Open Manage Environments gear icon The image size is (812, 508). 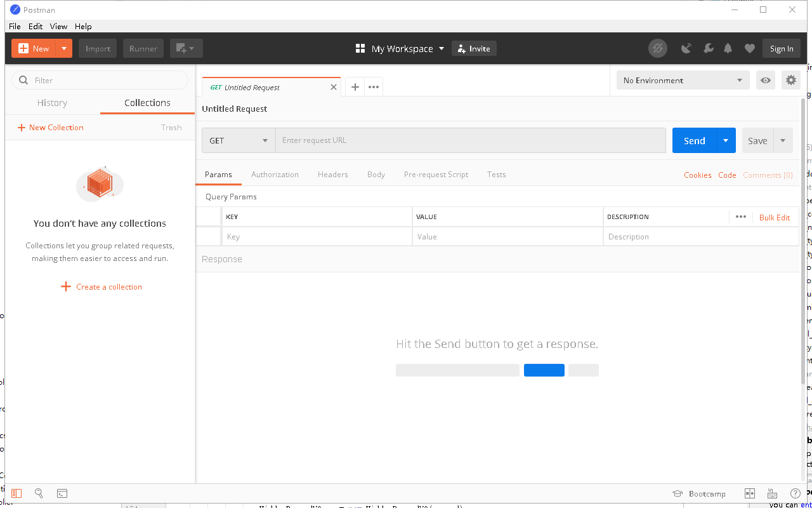[x=790, y=80]
